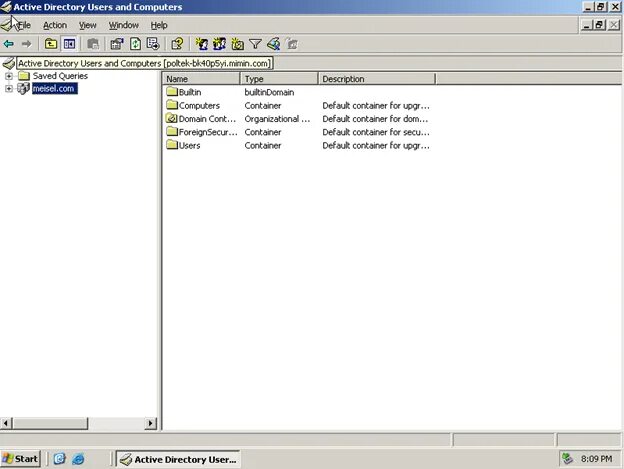Select meisel.com in the tree
624x469 pixels.
[x=55, y=89]
